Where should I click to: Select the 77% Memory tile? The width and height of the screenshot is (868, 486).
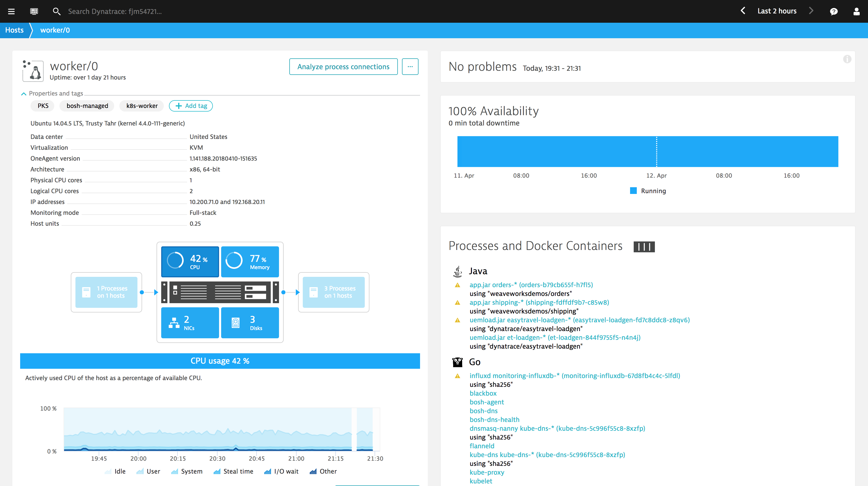coord(250,262)
